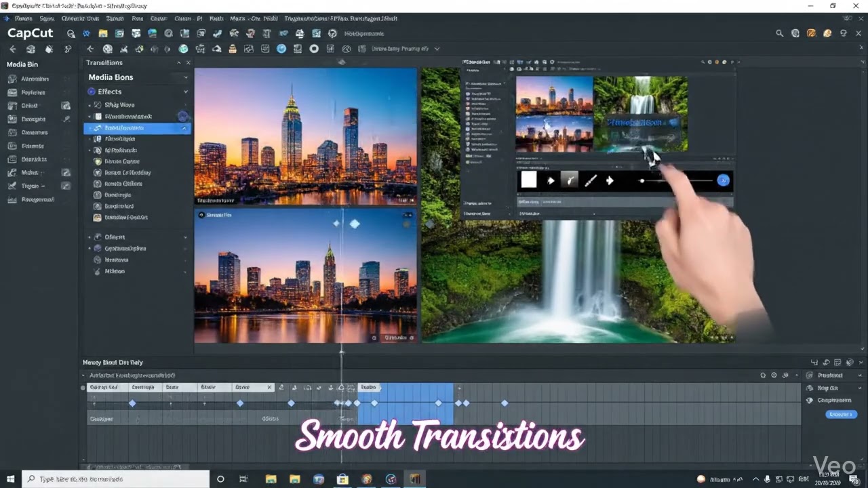Click the CapCut logo
Image resolution: width=868 pixels, height=488 pixels.
click(30, 33)
